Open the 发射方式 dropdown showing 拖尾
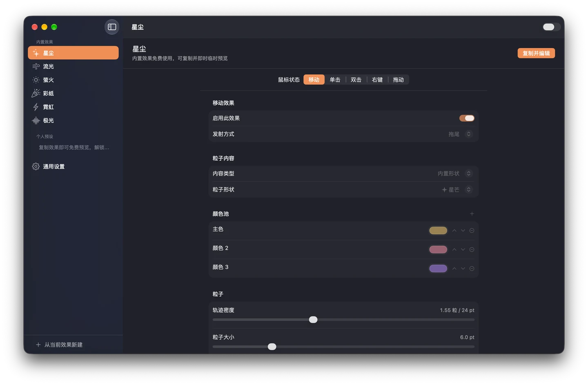 [x=460, y=134]
